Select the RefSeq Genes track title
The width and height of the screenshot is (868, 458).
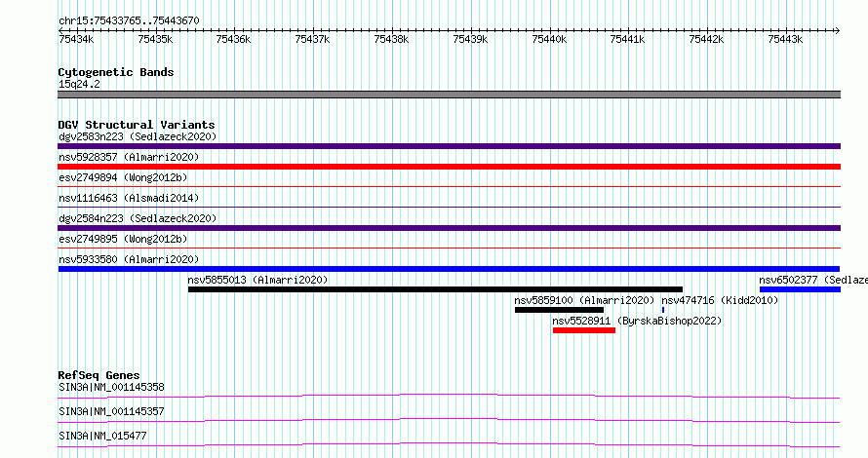pos(99,375)
